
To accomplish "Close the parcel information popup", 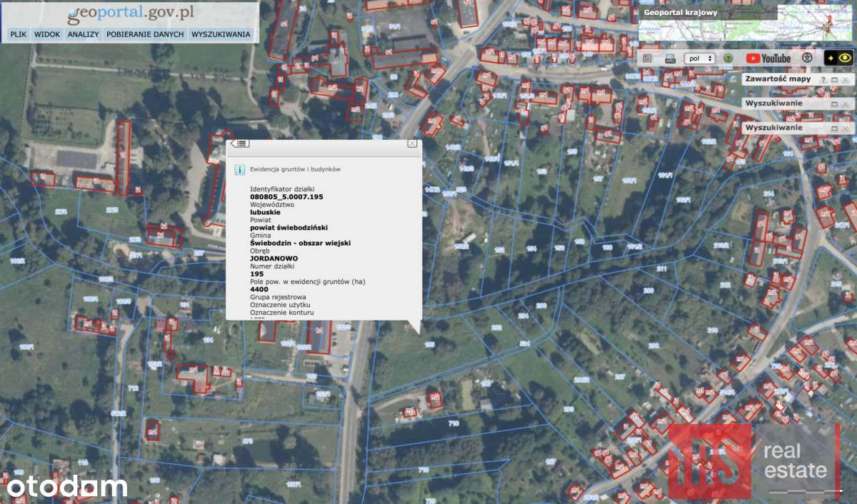I will point(412,143).
